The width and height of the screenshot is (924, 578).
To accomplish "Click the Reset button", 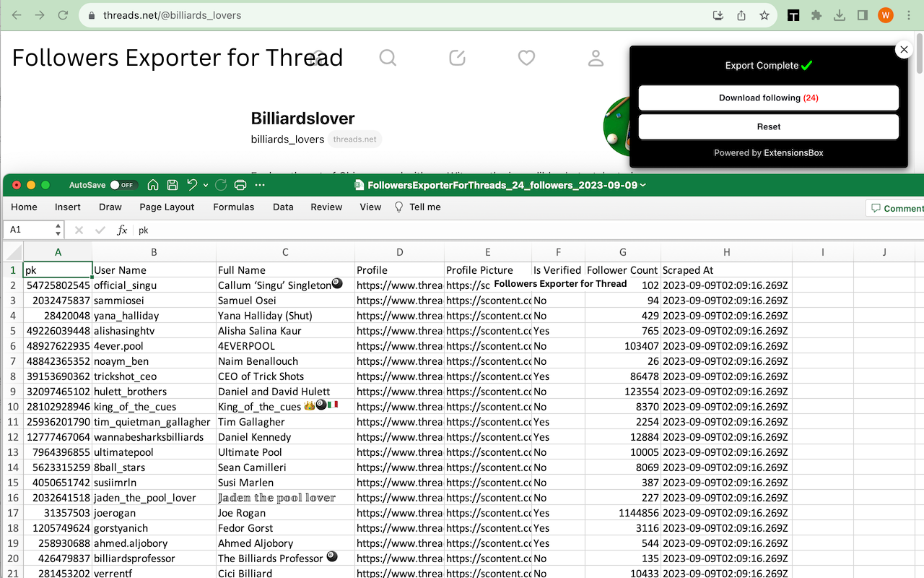I will coord(769,126).
